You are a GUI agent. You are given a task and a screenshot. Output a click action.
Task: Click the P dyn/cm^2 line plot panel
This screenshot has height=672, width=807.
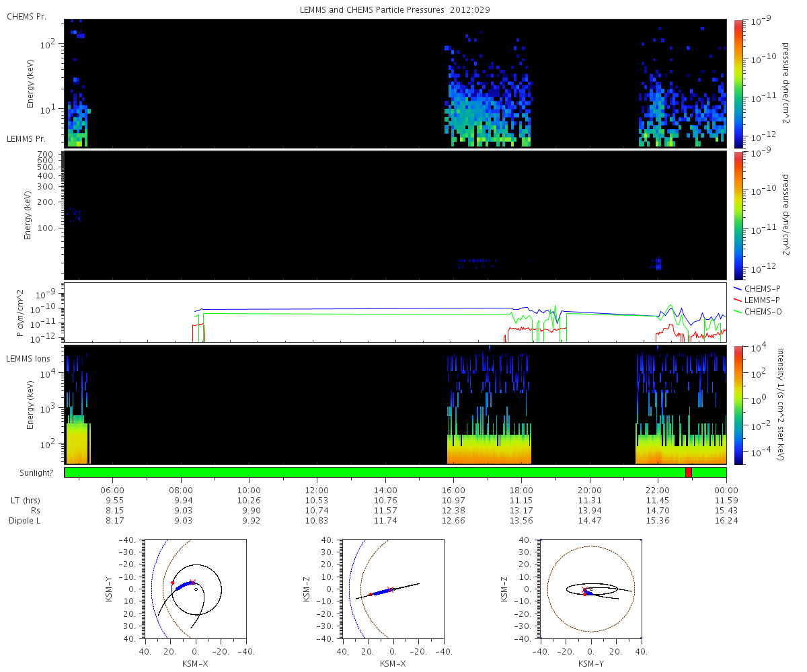click(395, 312)
